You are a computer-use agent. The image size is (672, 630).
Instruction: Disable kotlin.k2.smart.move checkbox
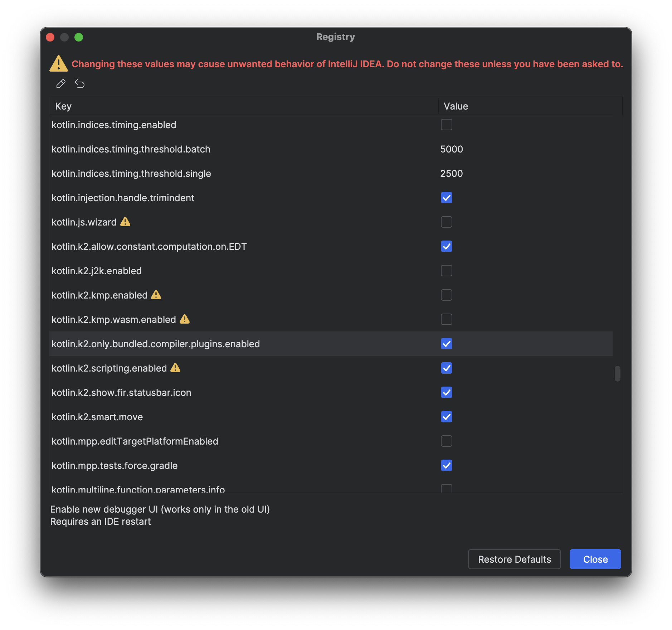coord(446,417)
